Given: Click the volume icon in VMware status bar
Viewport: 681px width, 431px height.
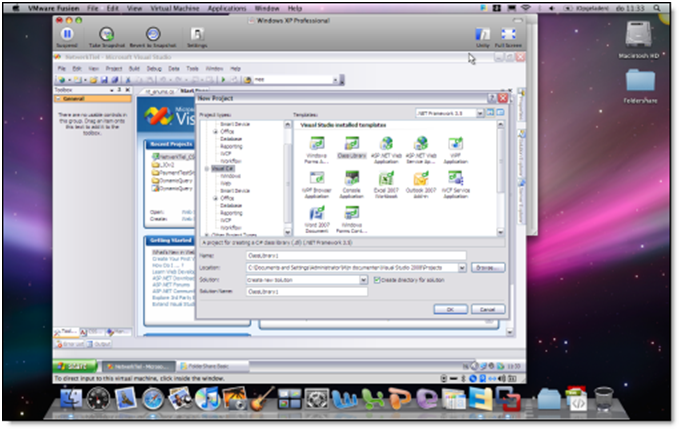Looking at the screenshot, I should tap(502, 379).
